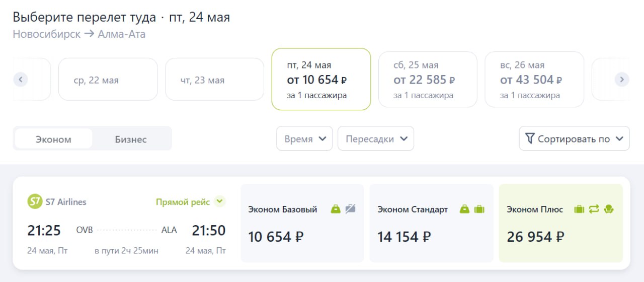Viewport: 644px width, 282px height.
Task: Click the exchange arrows icon in Эконом Плюс
Action: (x=594, y=209)
